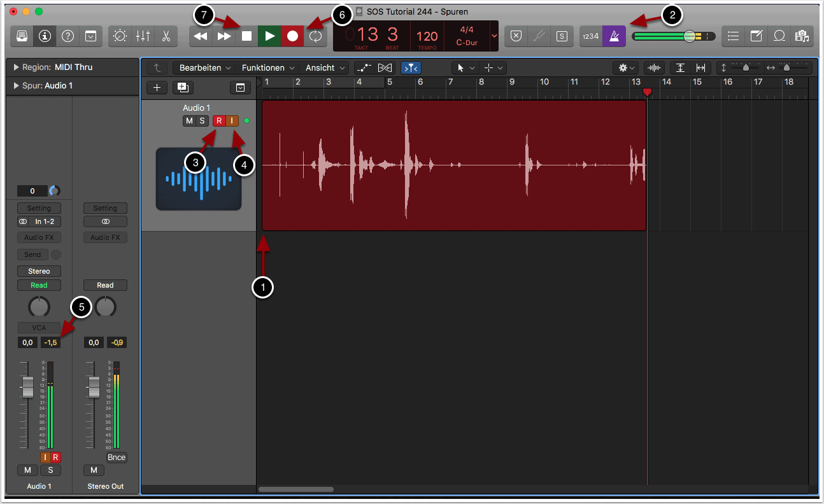Viewport: 824px width, 504px height.
Task: Open the transport display mode dropdown arrow
Action: (x=494, y=36)
